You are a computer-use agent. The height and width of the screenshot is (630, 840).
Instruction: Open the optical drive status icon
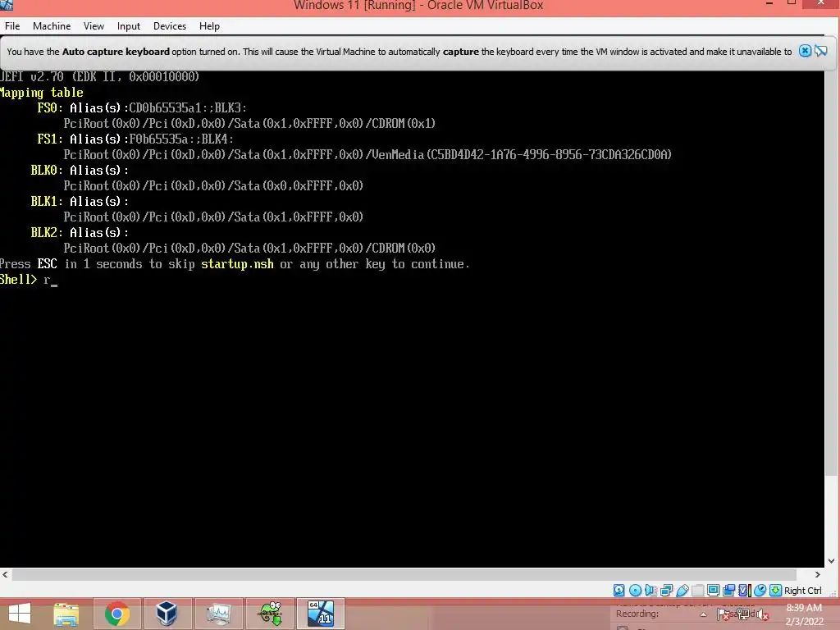[x=635, y=591]
